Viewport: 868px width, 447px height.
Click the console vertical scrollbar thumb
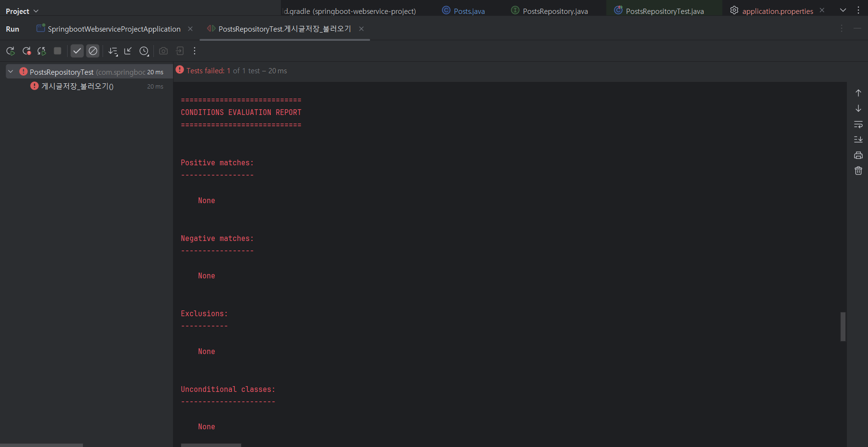[843, 327]
